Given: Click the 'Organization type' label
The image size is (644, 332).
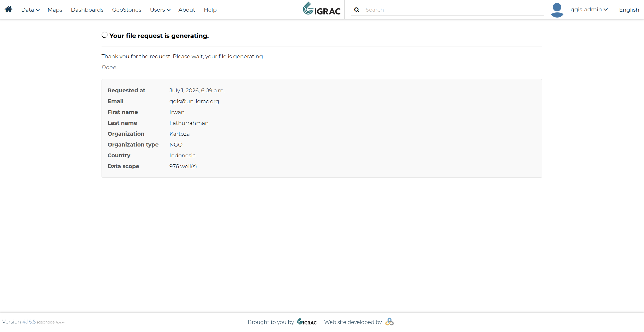Looking at the screenshot, I should [x=133, y=145].
